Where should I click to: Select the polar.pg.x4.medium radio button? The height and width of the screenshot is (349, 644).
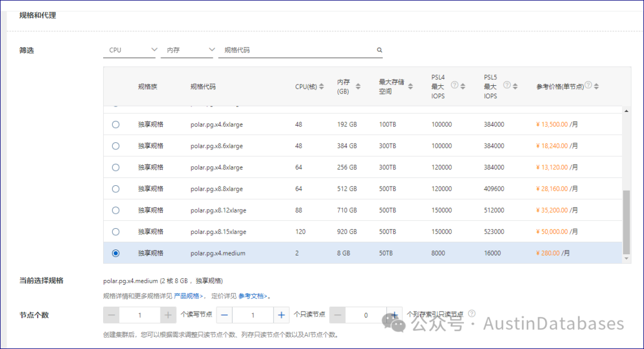click(116, 254)
